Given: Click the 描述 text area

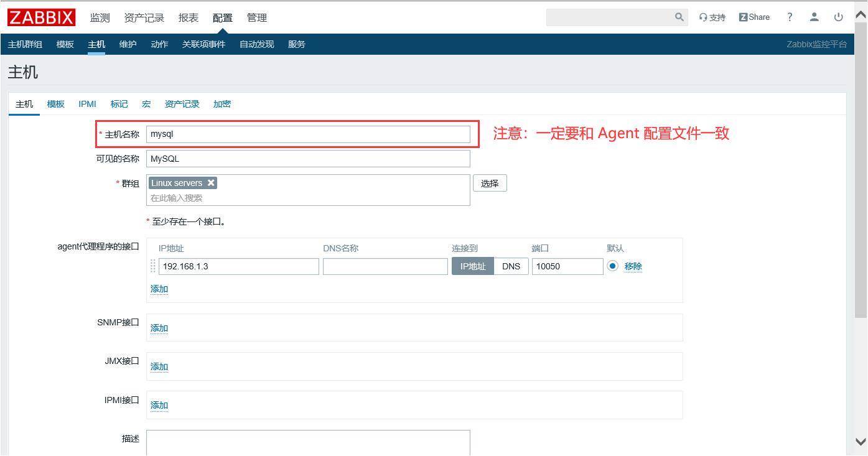Looking at the screenshot, I should (x=308, y=442).
